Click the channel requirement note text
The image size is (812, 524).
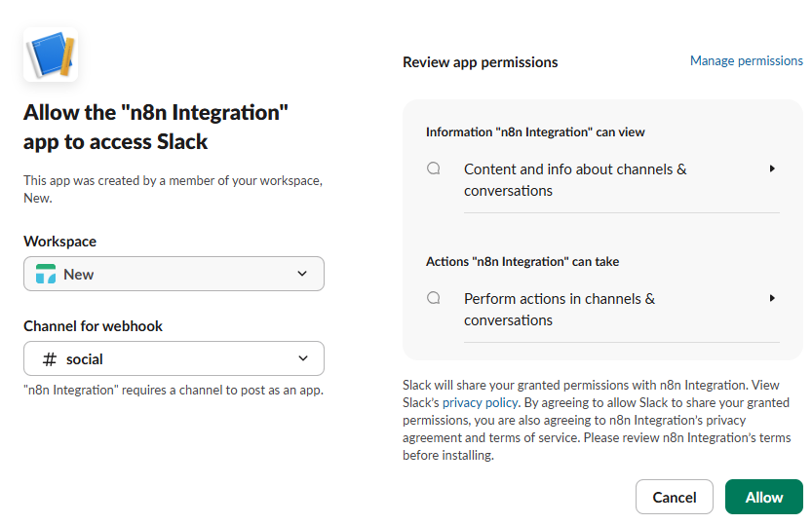coord(174,390)
